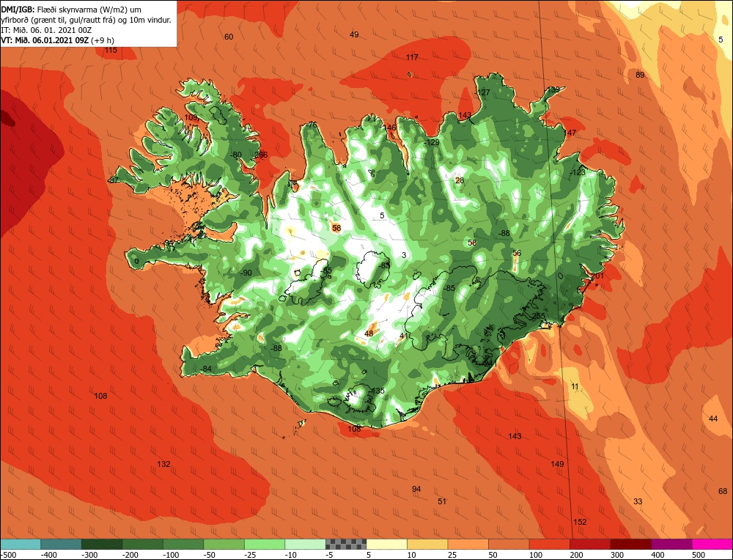The height and width of the screenshot is (560, 733).
Task: Select the teal legend swatch above -400
Action: click(61, 544)
